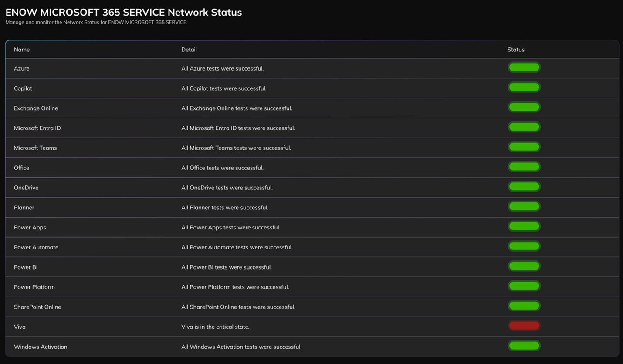623x364 pixels.
Task: Click 'All Planner tests were successful.' detail
Action: pyautogui.click(x=225, y=208)
